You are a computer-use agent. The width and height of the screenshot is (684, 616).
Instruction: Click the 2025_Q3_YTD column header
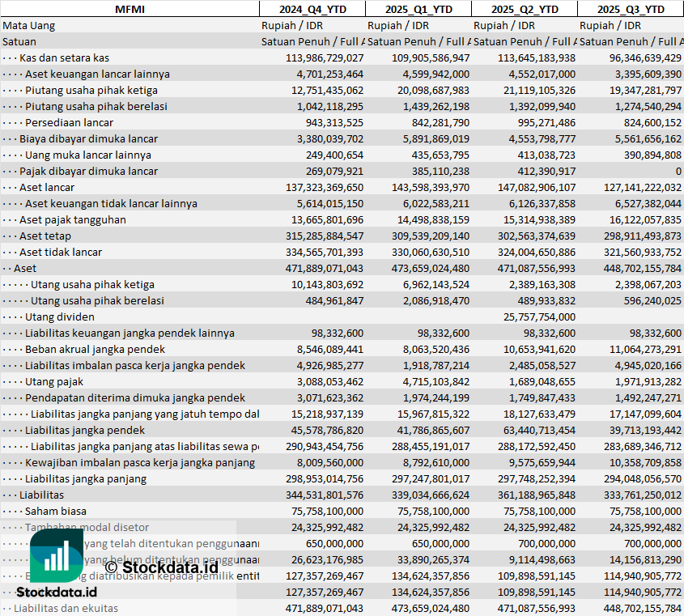[631, 9]
